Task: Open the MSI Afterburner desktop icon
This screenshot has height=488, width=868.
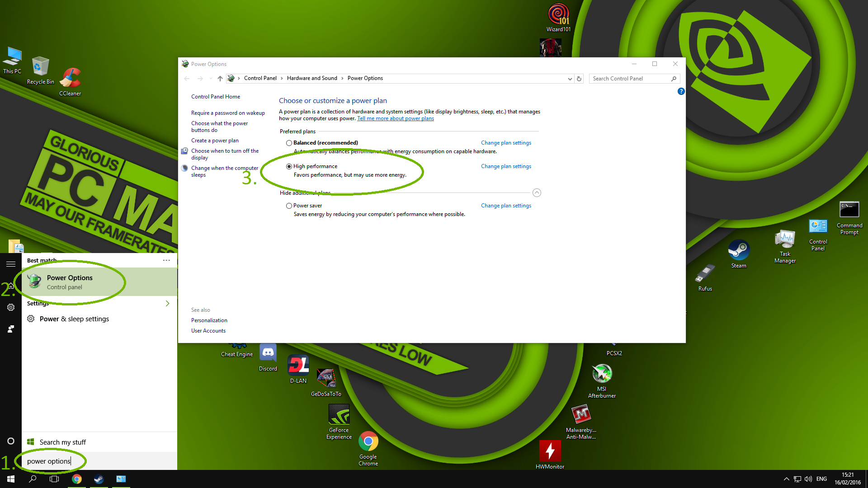Action: [602, 374]
